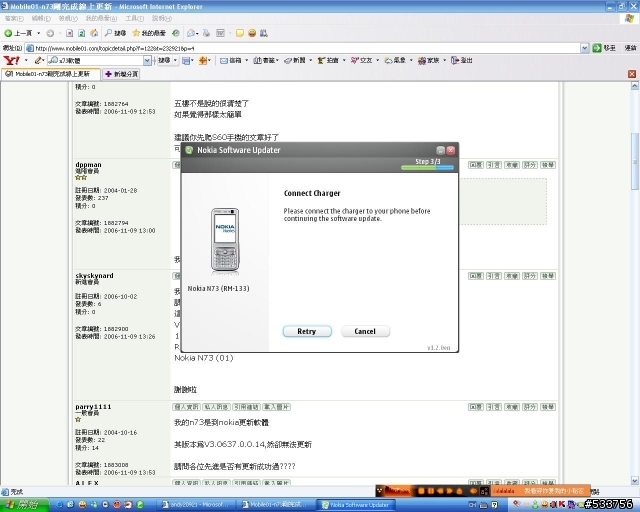Click the Yahoo toolbar search box

(96, 60)
